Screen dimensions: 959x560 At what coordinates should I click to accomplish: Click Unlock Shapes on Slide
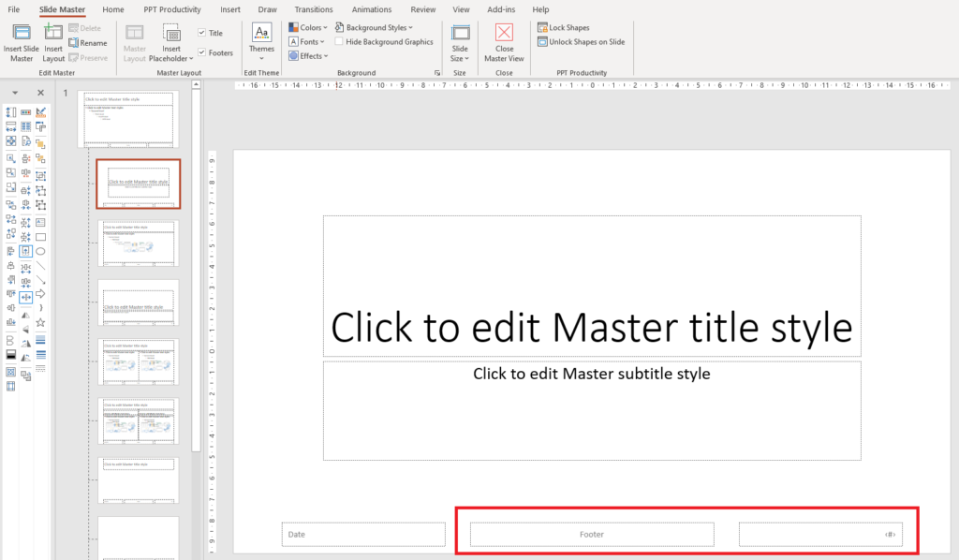pos(581,41)
